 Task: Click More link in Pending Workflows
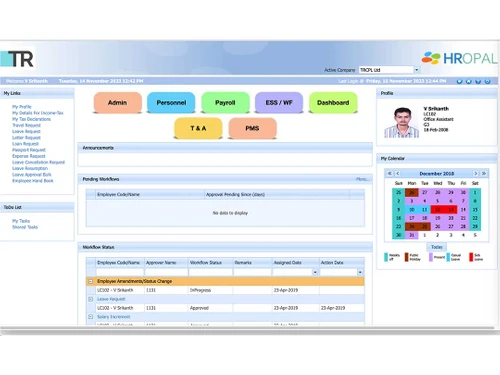[362, 179]
